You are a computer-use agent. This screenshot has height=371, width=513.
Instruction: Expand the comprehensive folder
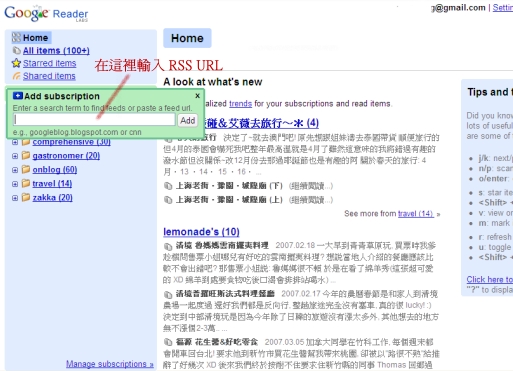click(15, 142)
